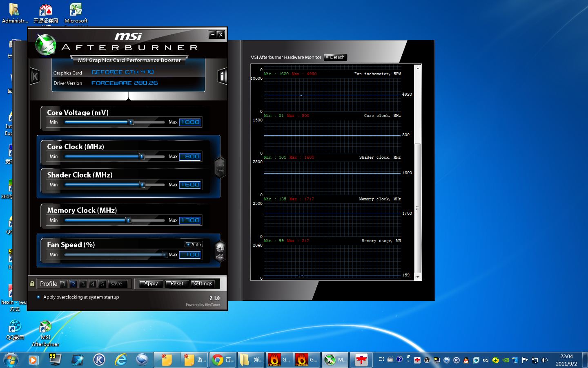Click the hardware monitor scroll up arrow
This screenshot has height=368, width=588.
pos(417,68)
